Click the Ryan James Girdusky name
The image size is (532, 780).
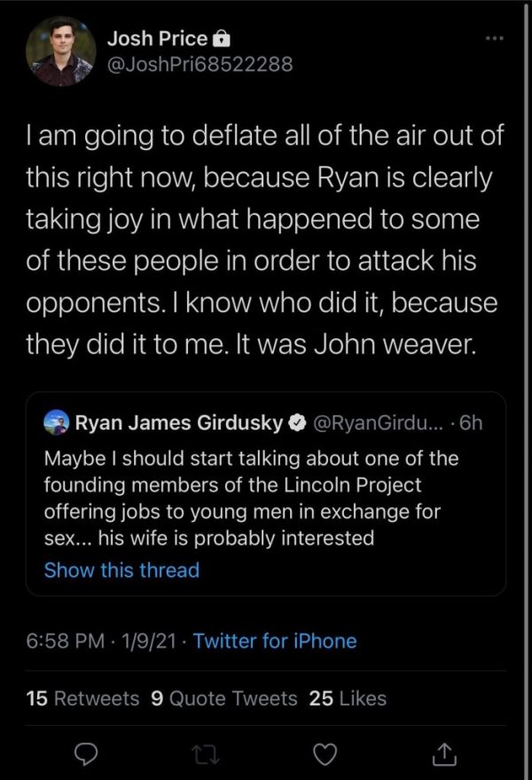click(x=178, y=422)
